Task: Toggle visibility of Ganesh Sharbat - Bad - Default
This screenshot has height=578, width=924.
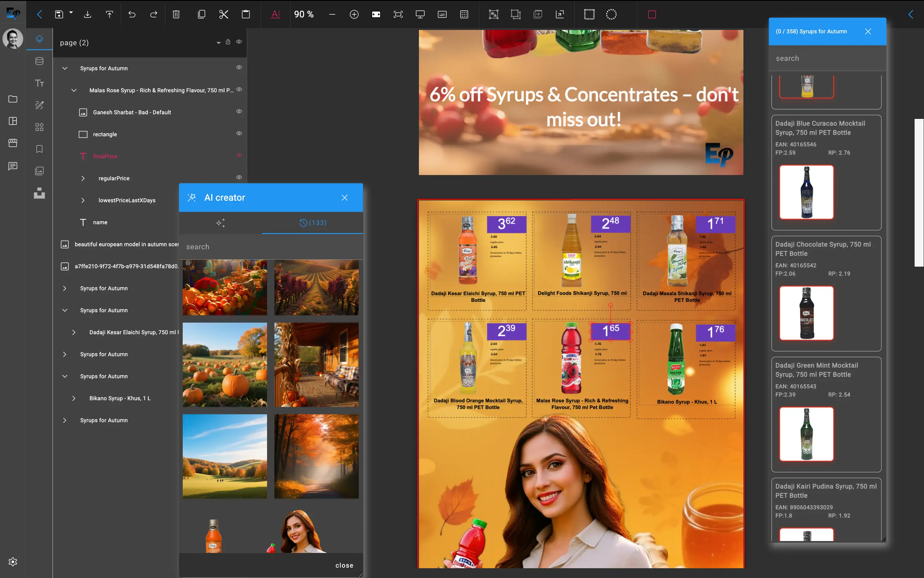Action: [x=239, y=111]
